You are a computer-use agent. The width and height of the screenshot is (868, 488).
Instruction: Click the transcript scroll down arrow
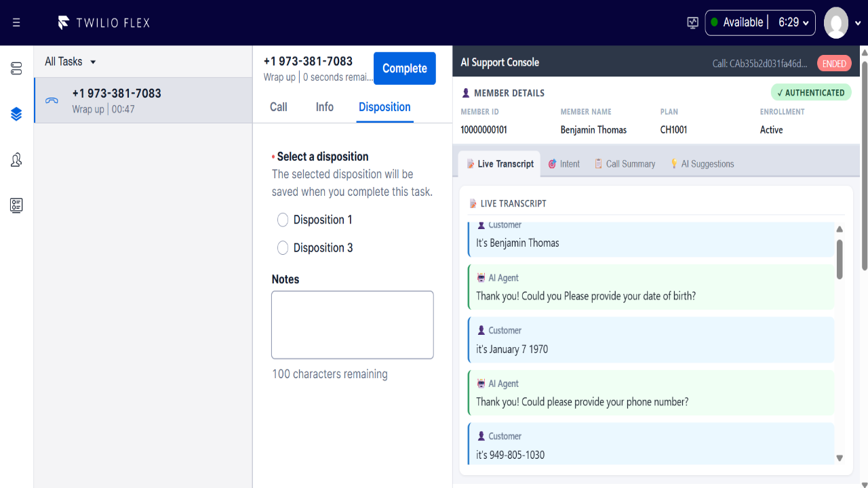[x=840, y=458]
